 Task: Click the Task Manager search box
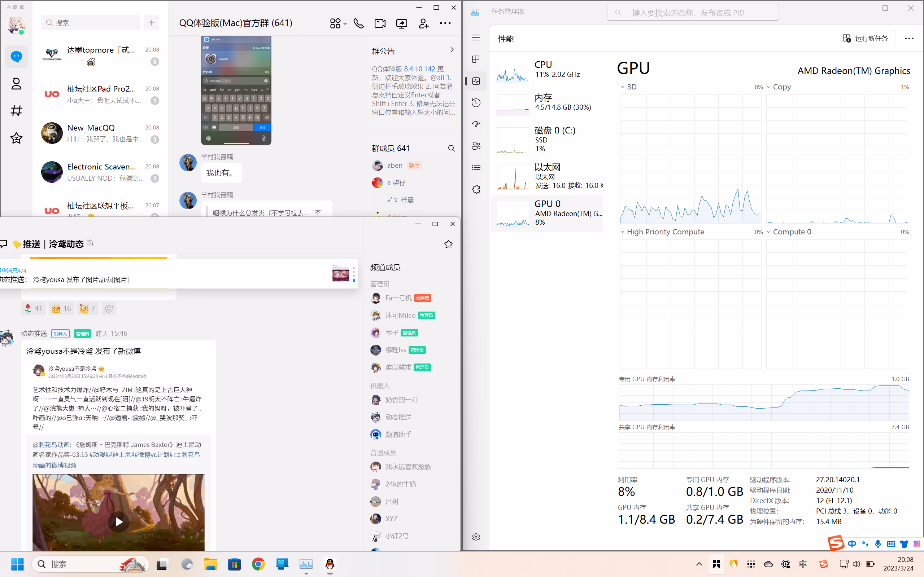point(693,13)
